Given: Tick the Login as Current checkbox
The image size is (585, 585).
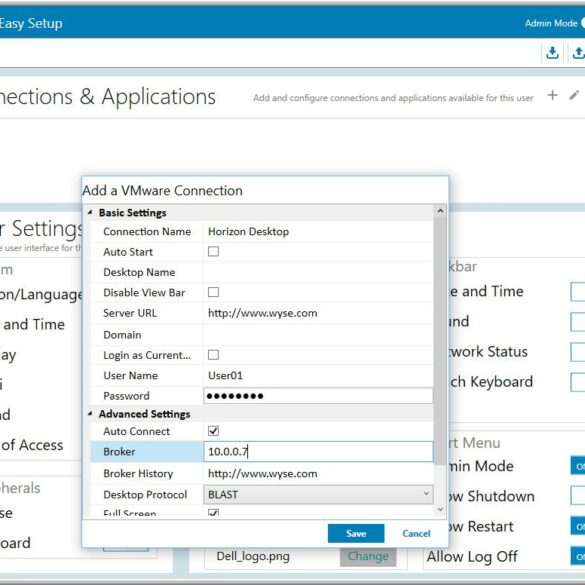Looking at the screenshot, I should pos(213,355).
